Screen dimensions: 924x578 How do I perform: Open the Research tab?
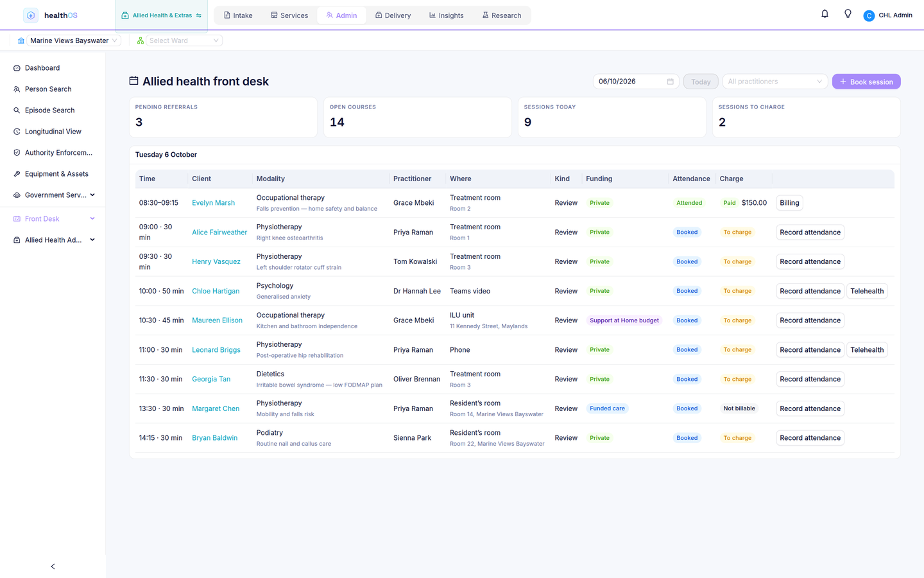[x=502, y=15]
